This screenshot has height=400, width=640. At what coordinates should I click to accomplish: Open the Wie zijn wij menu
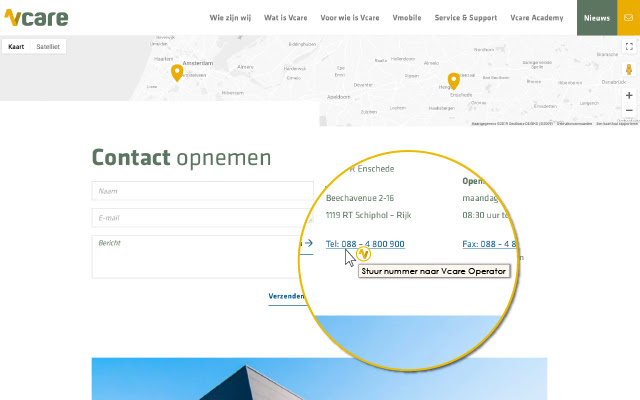[x=230, y=18]
